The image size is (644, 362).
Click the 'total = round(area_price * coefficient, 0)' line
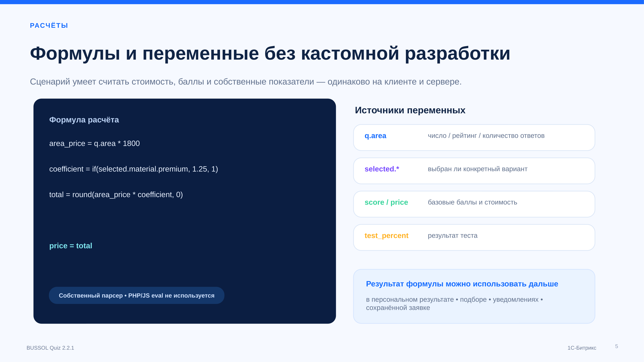pyautogui.click(x=116, y=195)
